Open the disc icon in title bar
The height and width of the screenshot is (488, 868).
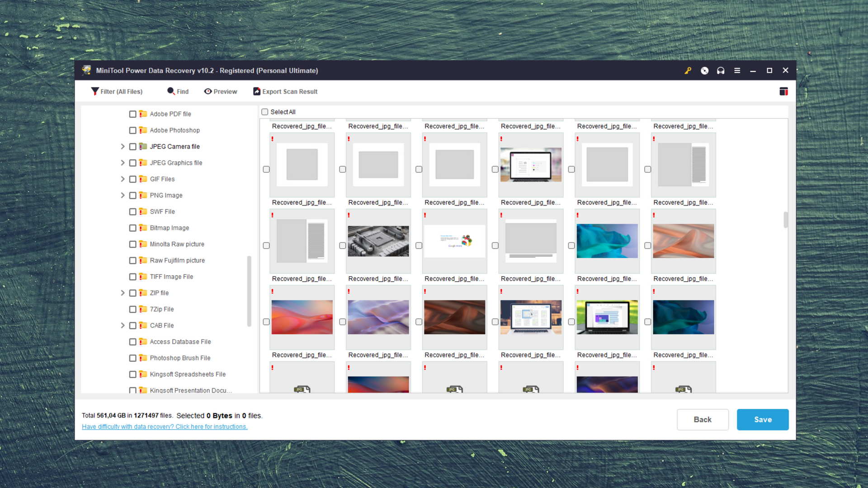point(704,70)
